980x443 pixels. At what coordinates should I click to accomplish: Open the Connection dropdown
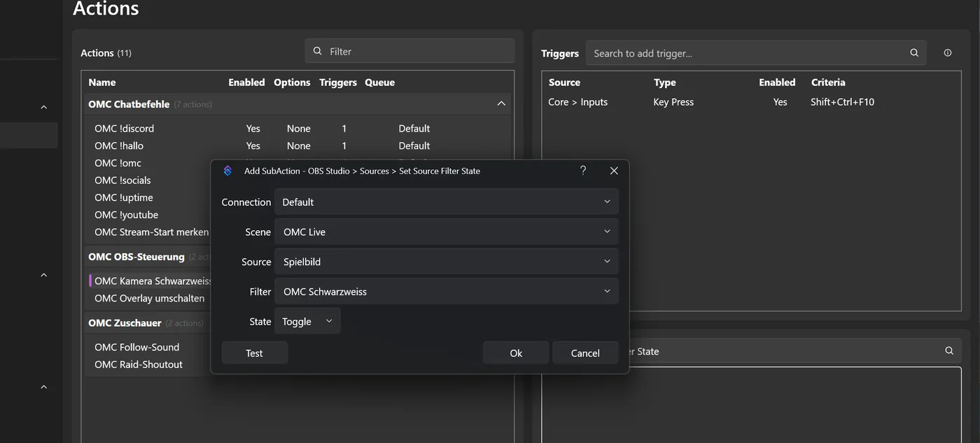pos(447,202)
